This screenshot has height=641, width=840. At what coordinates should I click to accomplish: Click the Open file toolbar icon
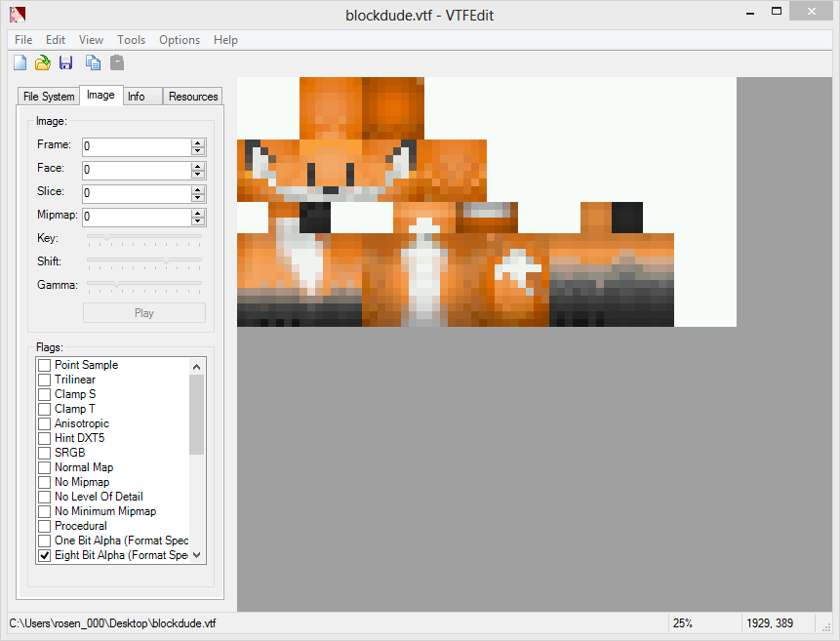click(43, 63)
